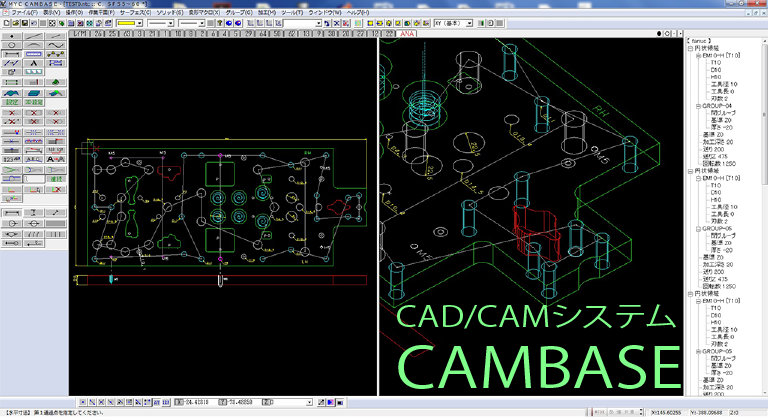Screen dimensions: 768x417
Task: Click the New file toolbar icon
Action: tap(6, 23)
